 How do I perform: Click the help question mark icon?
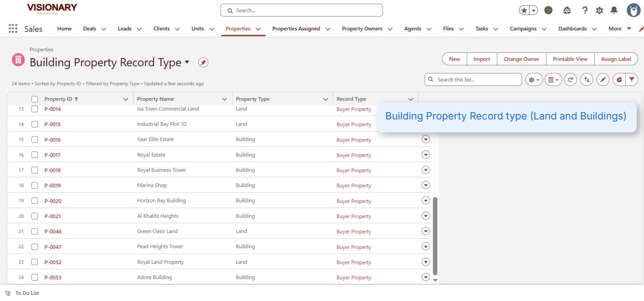[585, 10]
